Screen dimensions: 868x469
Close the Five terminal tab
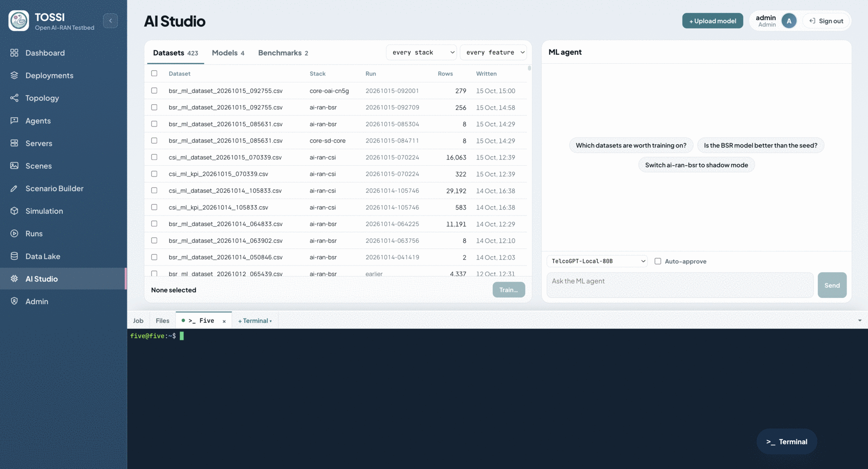coord(224,321)
